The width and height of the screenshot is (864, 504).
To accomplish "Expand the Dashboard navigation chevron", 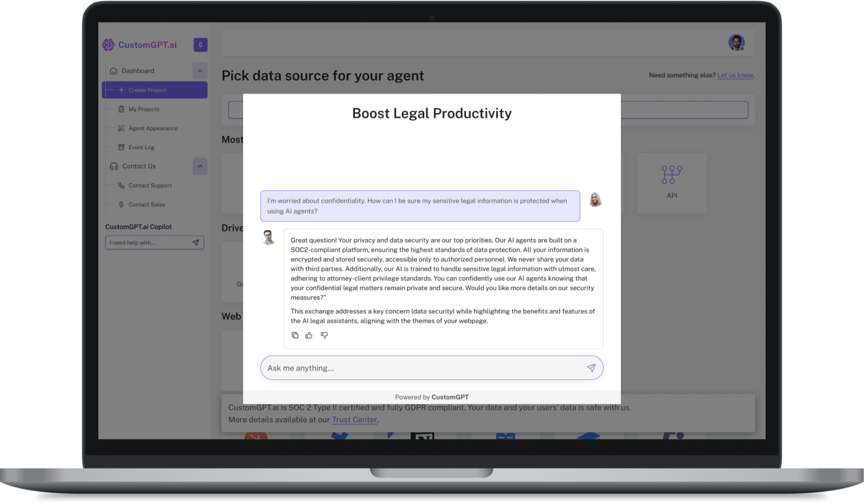I will point(200,71).
